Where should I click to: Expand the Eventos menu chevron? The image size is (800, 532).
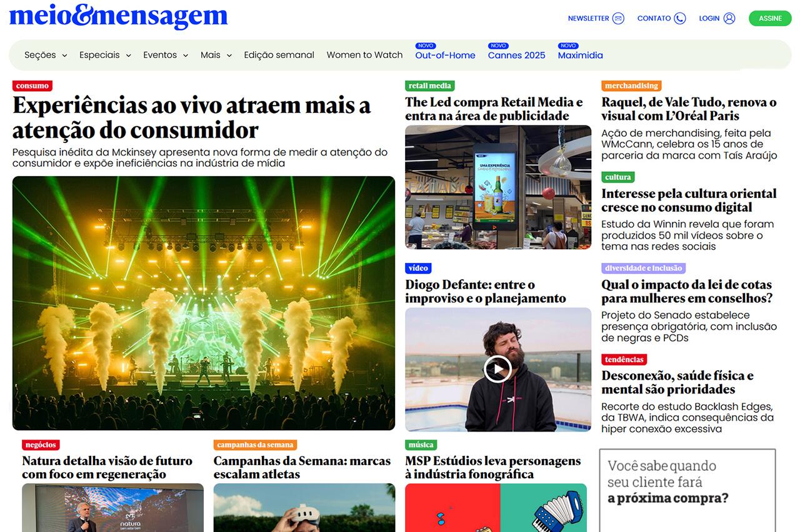click(x=186, y=56)
